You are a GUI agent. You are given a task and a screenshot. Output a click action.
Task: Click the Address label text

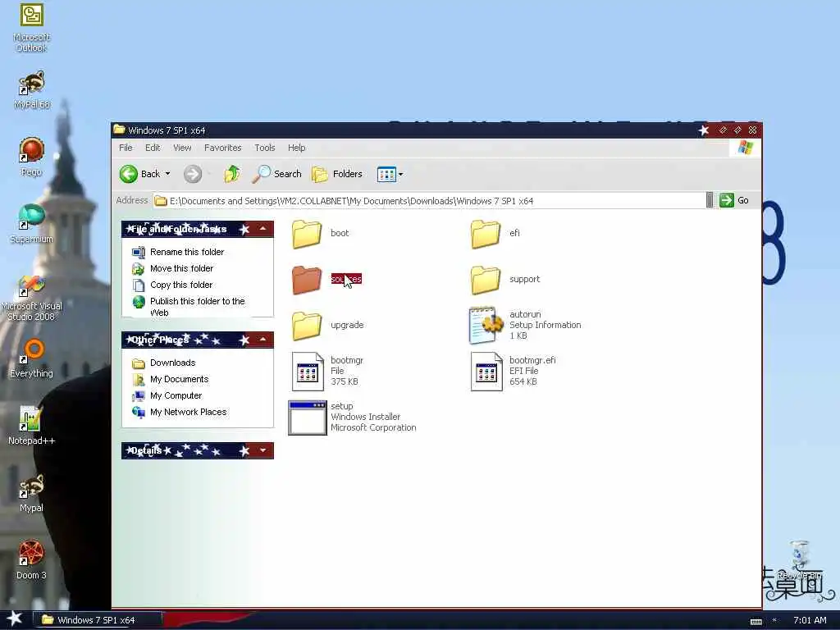coord(132,200)
